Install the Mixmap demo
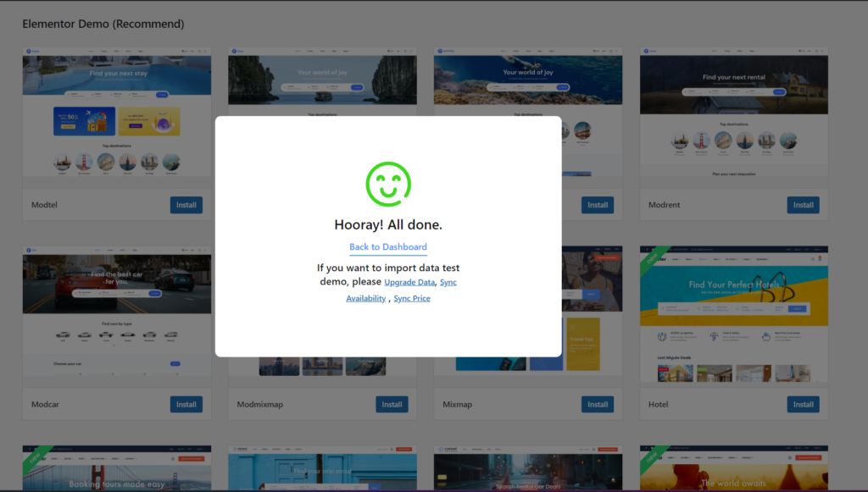 tap(598, 404)
